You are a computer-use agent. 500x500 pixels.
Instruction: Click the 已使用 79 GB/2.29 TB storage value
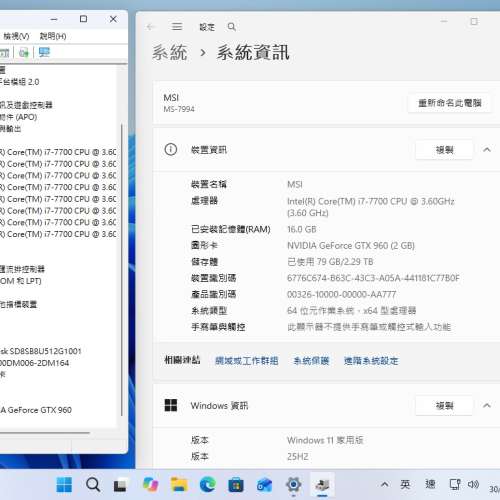[x=330, y=262]
